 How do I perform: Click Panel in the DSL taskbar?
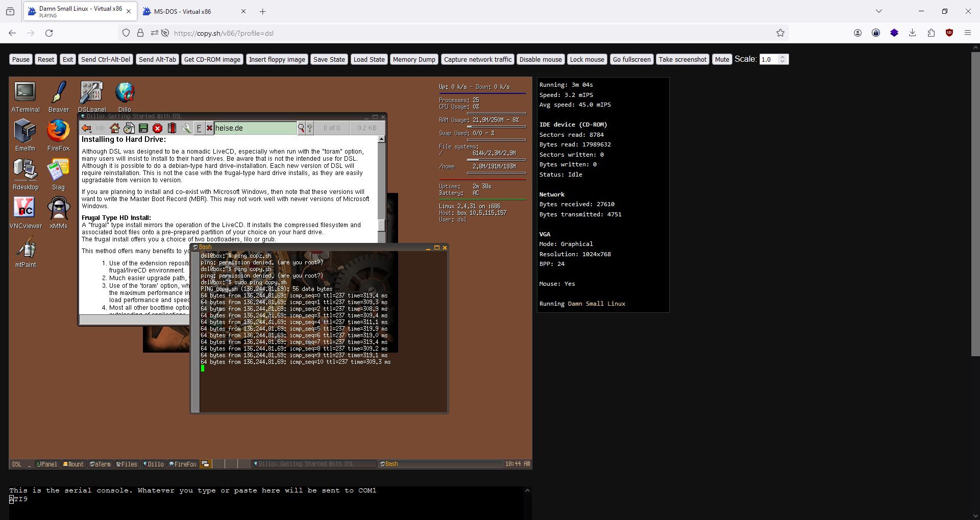[46, 464]
